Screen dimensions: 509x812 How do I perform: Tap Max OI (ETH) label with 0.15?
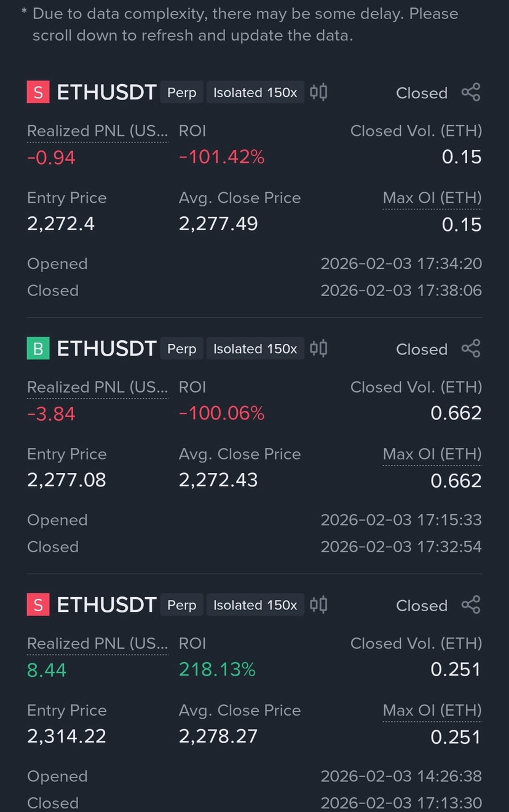coord(432,198)
